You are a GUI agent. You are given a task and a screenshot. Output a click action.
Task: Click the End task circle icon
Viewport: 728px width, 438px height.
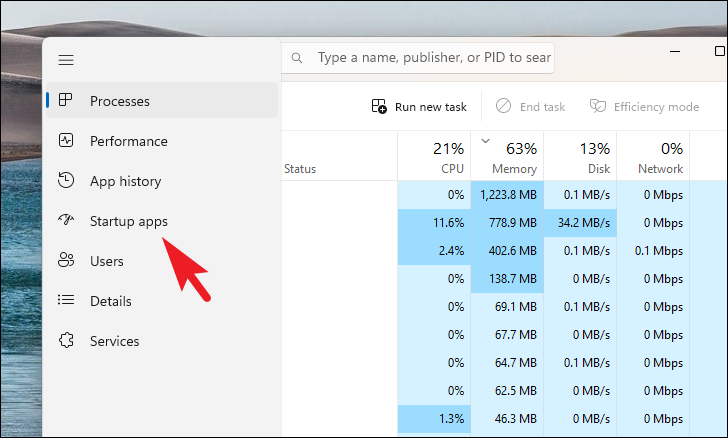[x=503, y=106]
